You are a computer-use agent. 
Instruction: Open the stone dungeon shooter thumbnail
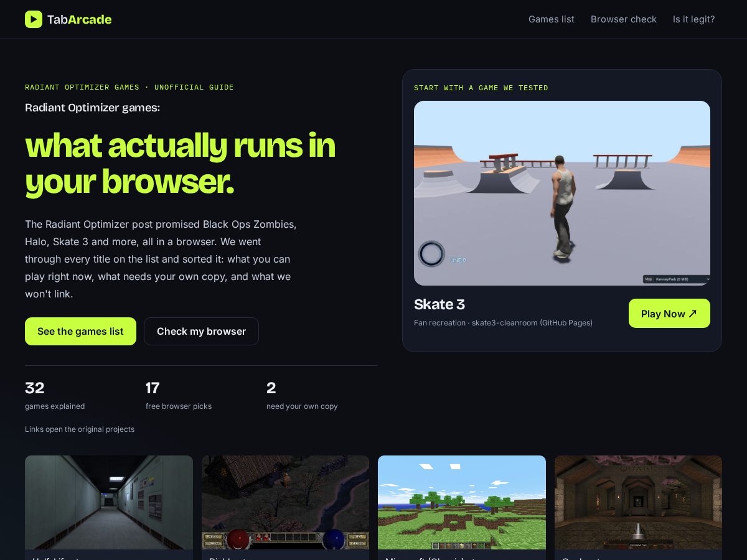tap(638, 502)
